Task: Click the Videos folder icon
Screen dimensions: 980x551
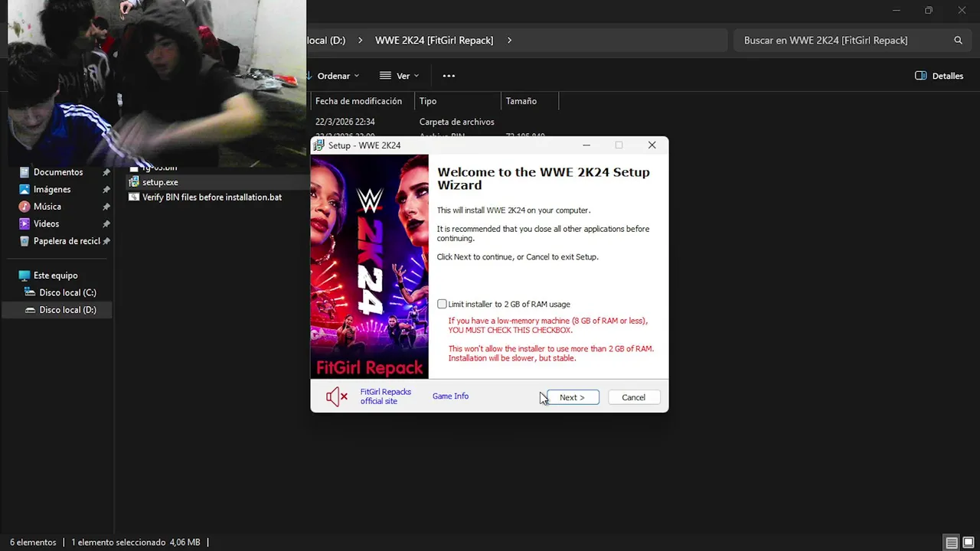Action: [24, 224]
